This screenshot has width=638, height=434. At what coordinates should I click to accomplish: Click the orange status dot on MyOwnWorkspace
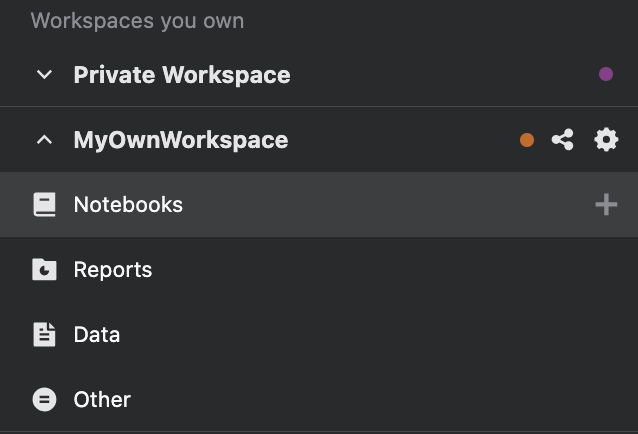tap(527, 140)
